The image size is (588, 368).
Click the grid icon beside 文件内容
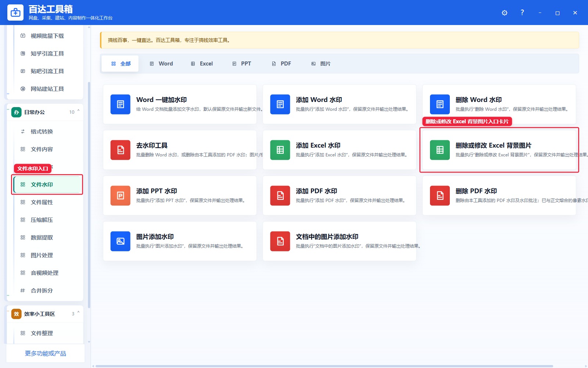(x=23, y=149)
